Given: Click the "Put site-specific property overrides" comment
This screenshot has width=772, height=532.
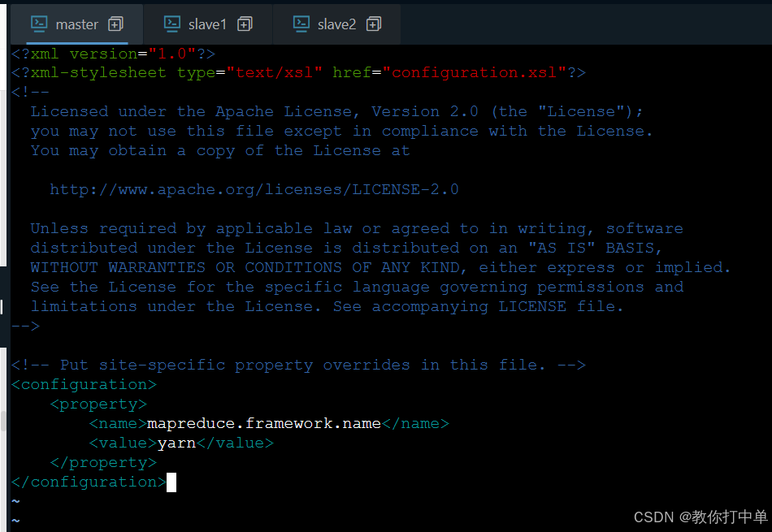Looking at the screenshot, I should click(298, 365).
